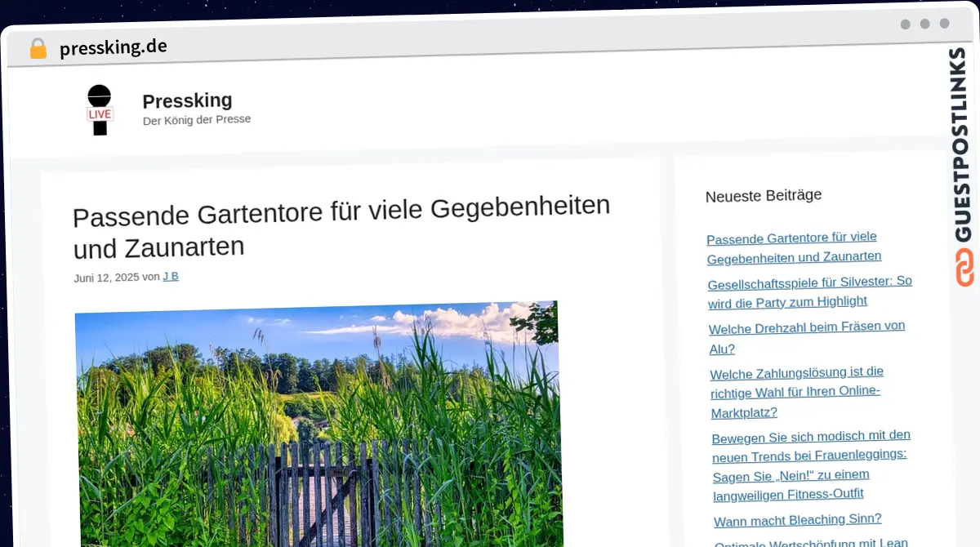Image resolution: width=980 pixels, height=547 pixels.
Task: Click the Neueste Beiträge heading
Action: pyautogui.click(x=763, y=196)
